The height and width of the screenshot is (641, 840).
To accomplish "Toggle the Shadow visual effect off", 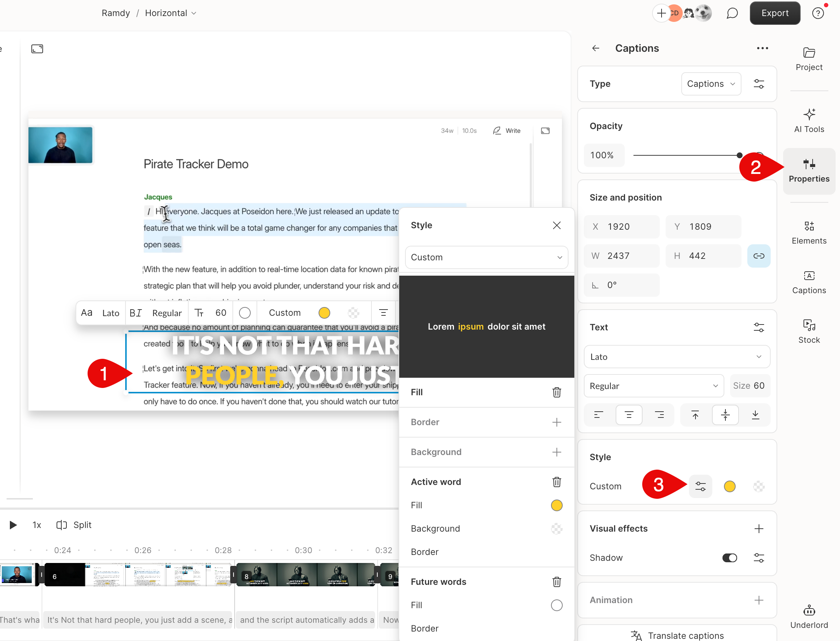I will coord(730,558).
